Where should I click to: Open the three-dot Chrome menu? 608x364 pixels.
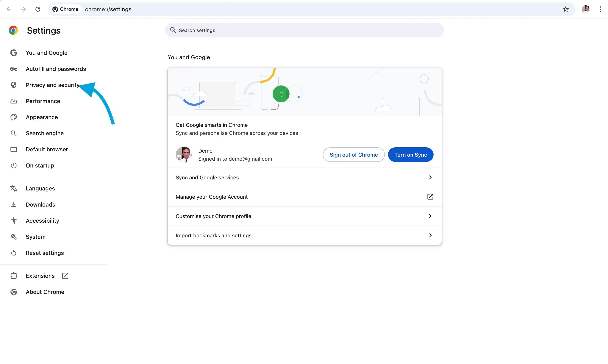tap(600, 9)
